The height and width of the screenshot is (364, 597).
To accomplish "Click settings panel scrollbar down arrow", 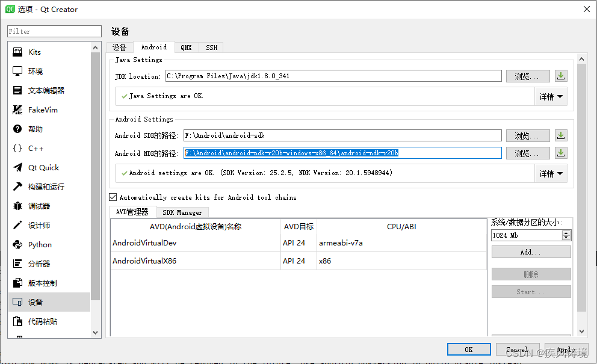I will 581,332.
